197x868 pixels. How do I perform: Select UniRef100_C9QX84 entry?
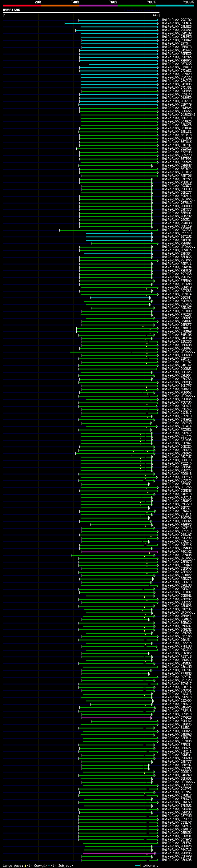pyautogui.click(x=177, y=809)
